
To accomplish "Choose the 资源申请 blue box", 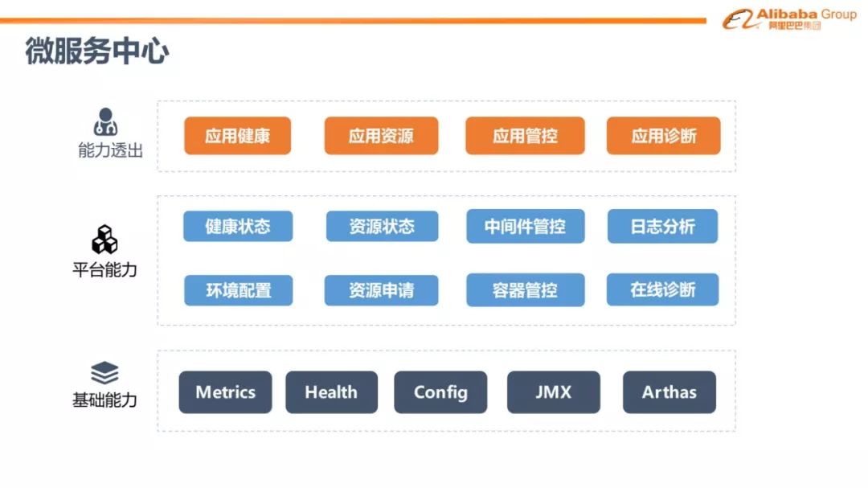I will pyautogui.click(x=381, y=290).
